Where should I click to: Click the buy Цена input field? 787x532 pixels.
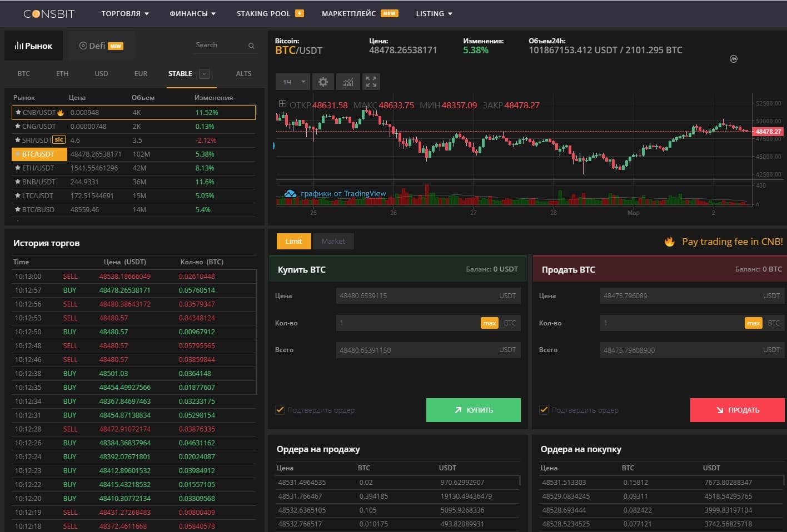pyautogui.click(x=428, y=296)
